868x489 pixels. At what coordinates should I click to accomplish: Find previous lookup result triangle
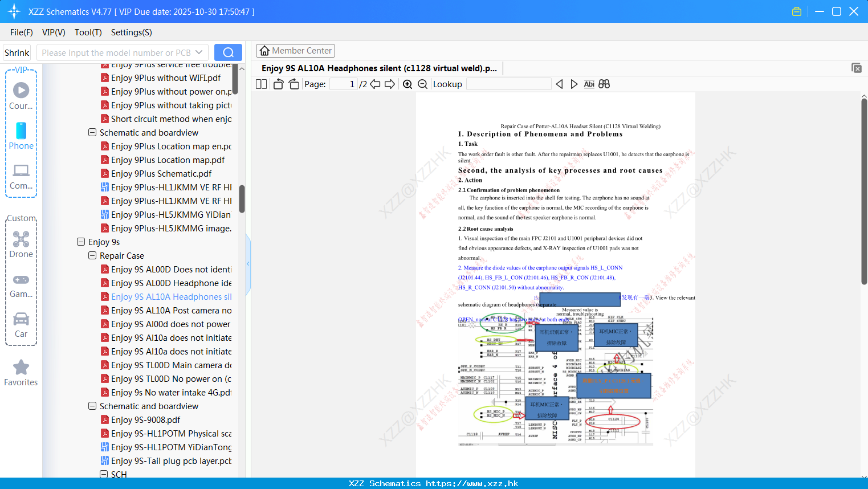pyautogui.click(x=559, y=84)
